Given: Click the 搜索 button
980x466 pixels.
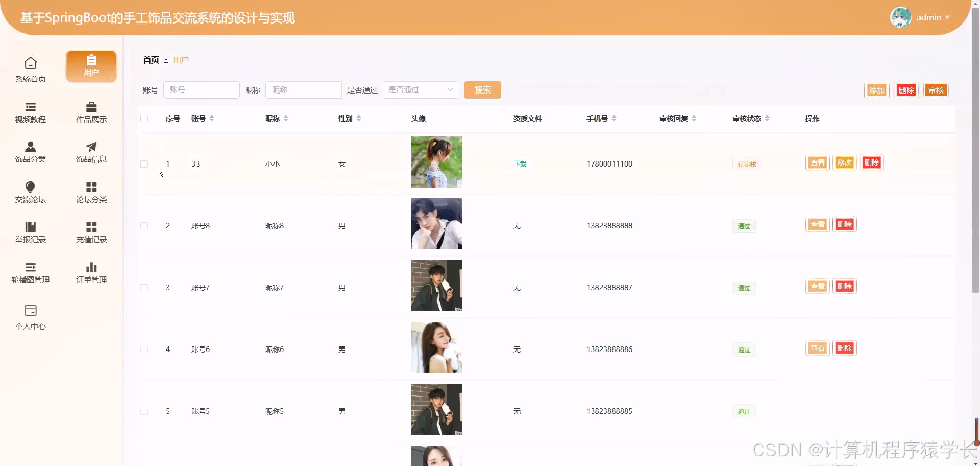Looking at the screenshot, I should tap(483, 90).
